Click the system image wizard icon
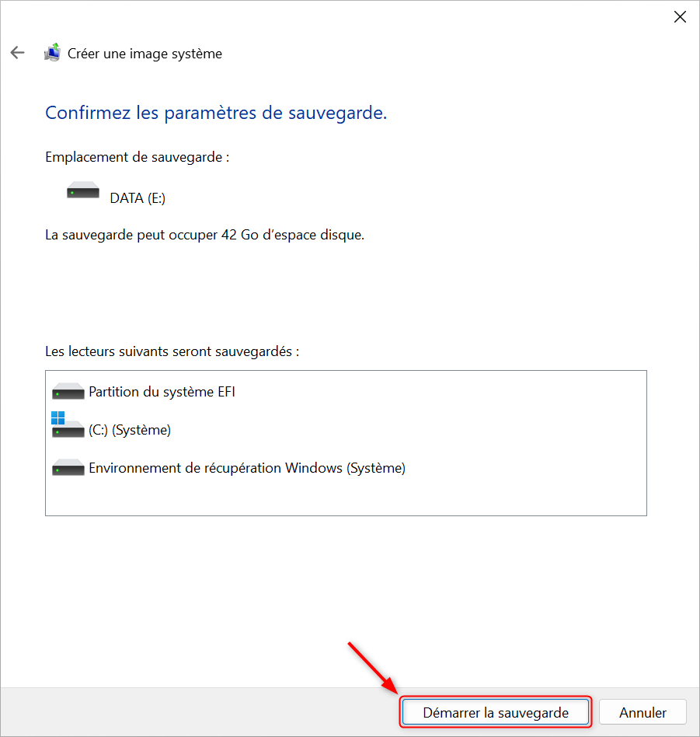 point(52,52)
